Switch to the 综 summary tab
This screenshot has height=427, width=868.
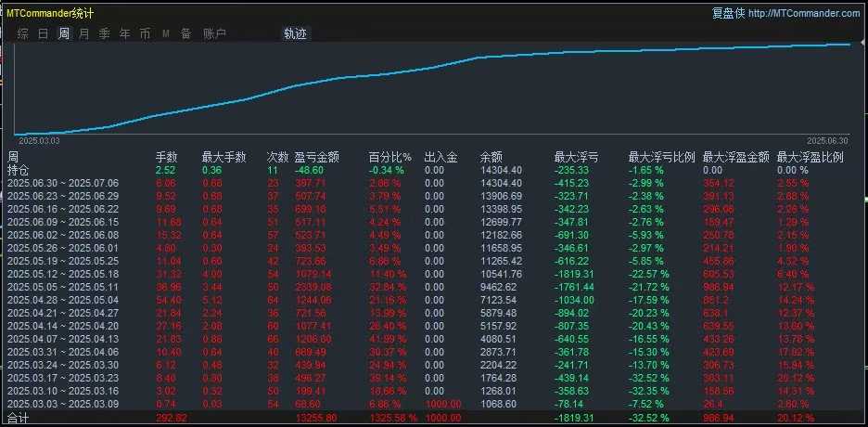pyautogui.click(x=22, y=33)
